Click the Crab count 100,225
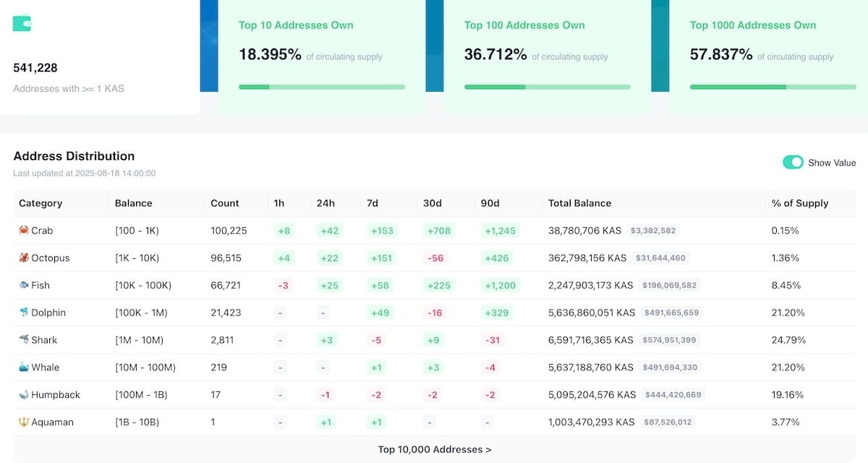This screenshot has height=463, width=868. [229, 231]
